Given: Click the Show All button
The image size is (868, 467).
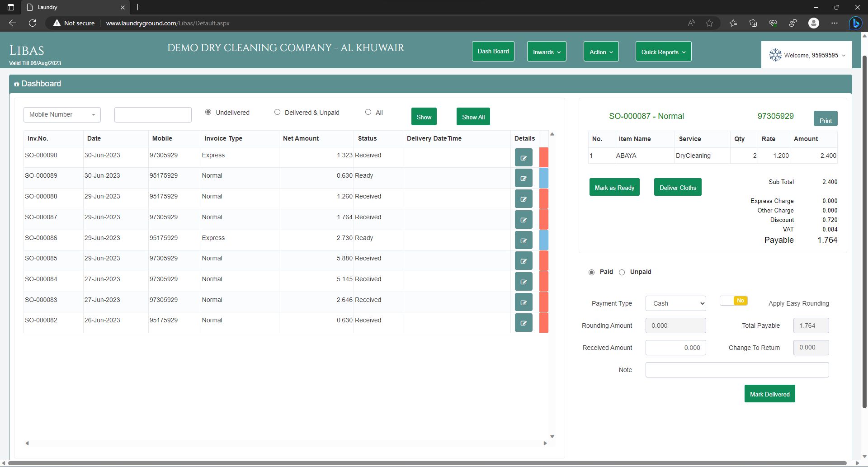Looking at the screenshot, I should click(473, 117).
